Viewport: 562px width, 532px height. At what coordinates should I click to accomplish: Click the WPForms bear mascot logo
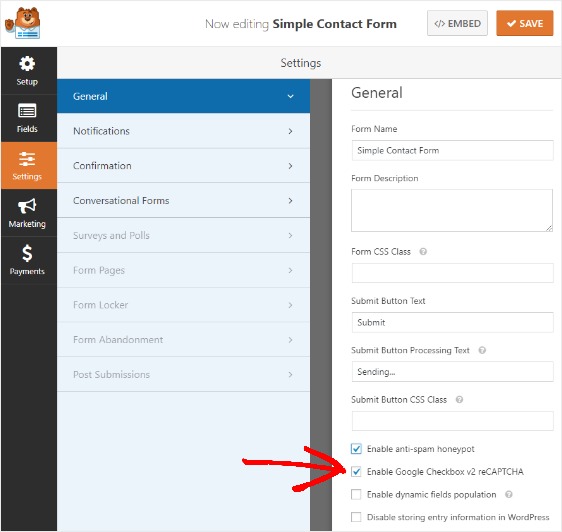pyautogui.click(x=22, y=23)
